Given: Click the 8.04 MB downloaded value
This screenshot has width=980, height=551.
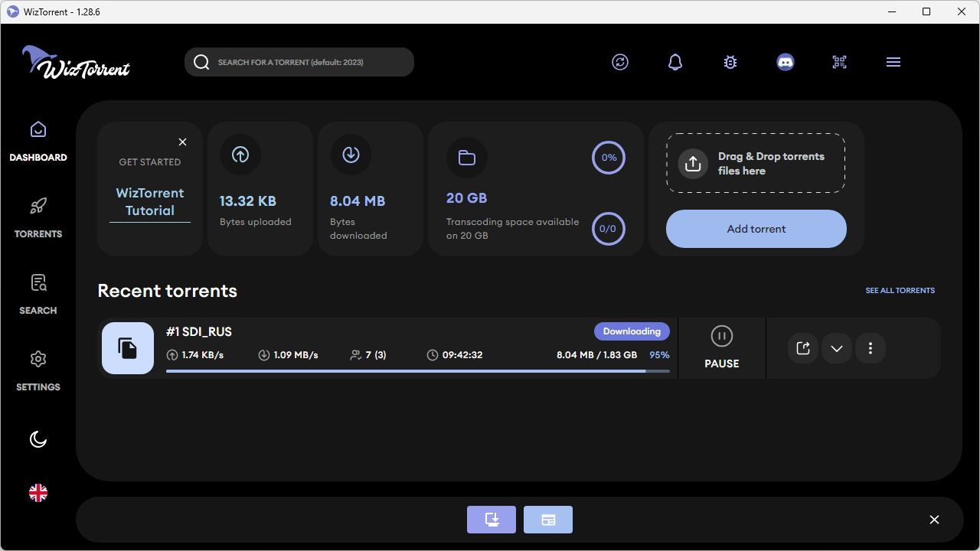Looking at the screenshot, I should tap(358, 201).
